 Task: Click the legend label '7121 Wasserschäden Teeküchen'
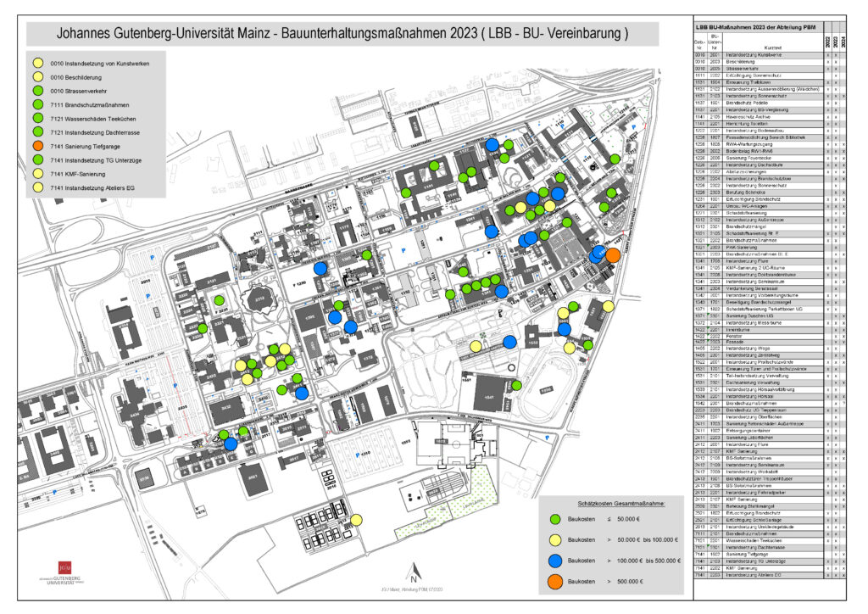[x=93, y=119]
